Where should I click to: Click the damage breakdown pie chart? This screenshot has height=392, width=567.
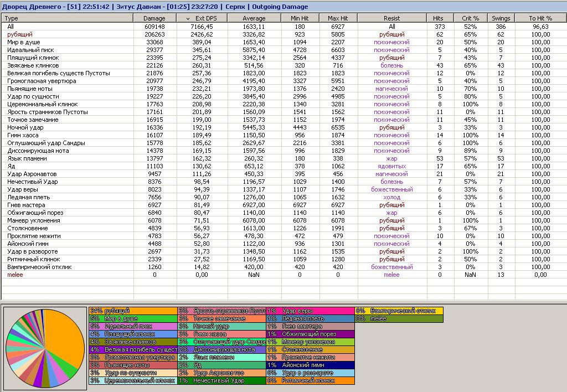tap(45, 348)
